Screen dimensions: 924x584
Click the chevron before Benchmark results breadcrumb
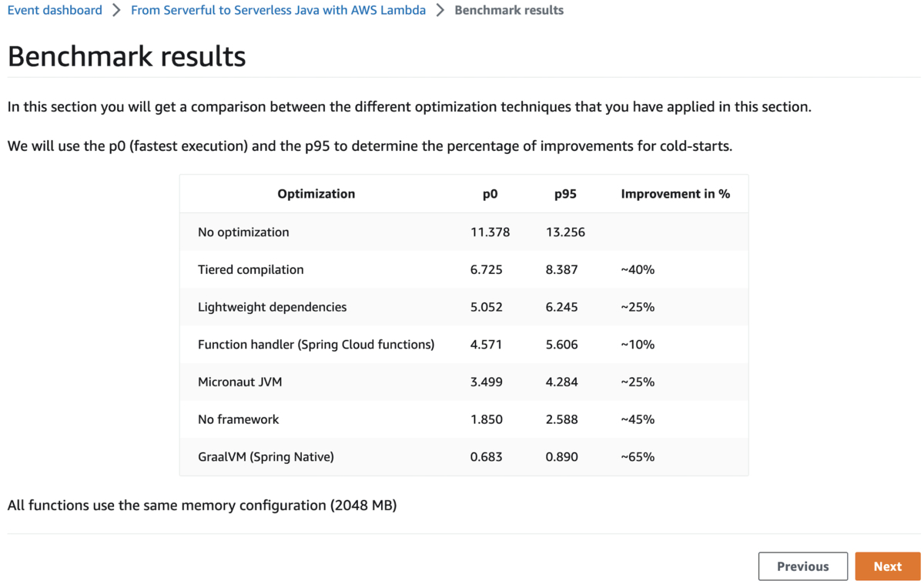click(440, 10)
